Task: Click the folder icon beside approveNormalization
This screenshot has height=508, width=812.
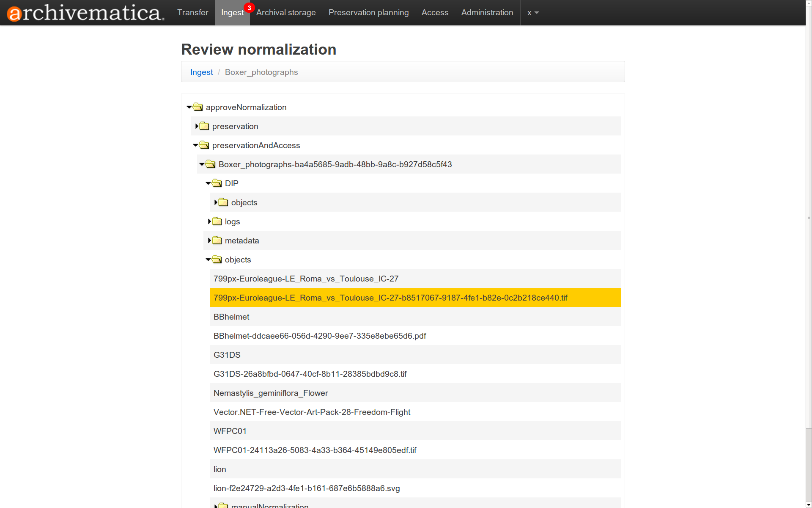Action: click(x=198, y=107)
